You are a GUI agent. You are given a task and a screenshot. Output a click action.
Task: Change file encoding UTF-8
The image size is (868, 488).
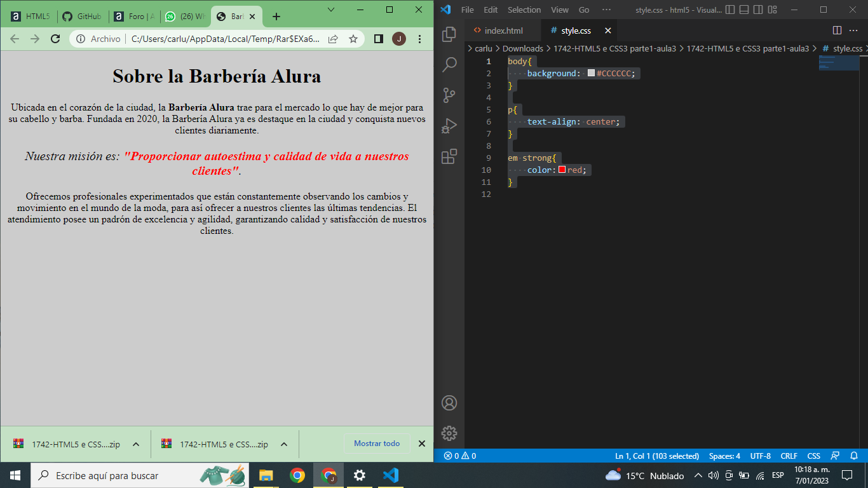pos(760,456)
